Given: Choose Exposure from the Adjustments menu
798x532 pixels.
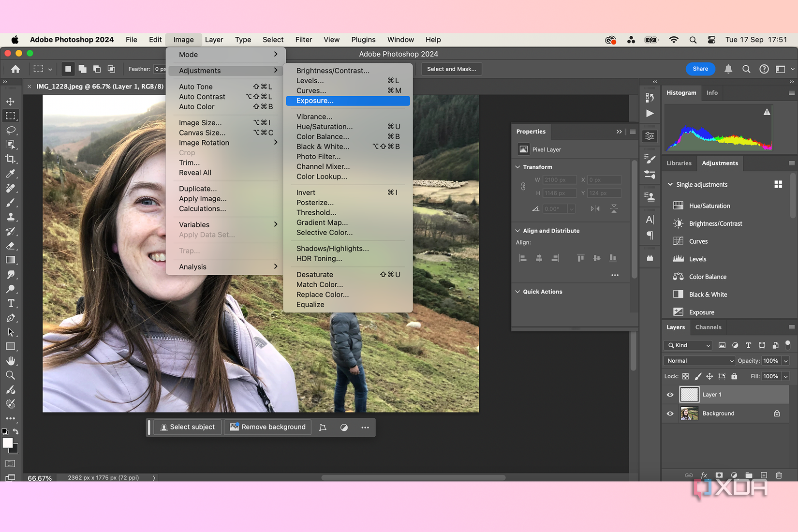Looking at the screenshot, I should (315, 101).
